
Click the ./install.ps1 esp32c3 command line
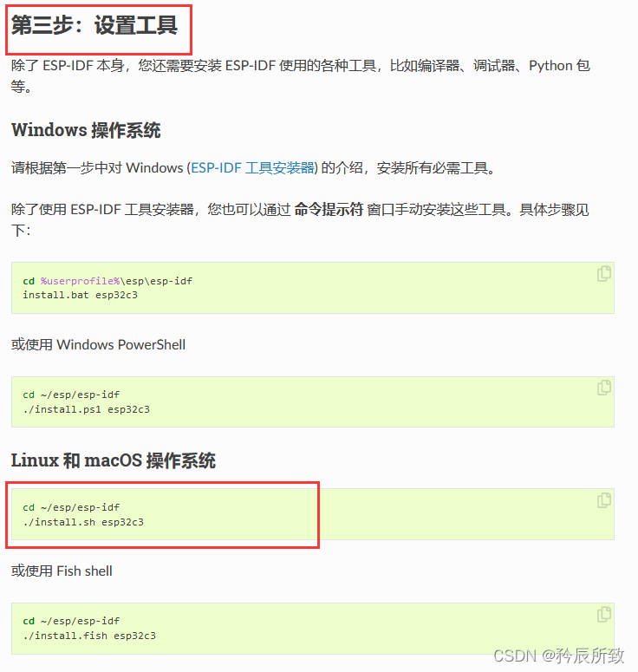pyautogui.click(x=86, y=409)
